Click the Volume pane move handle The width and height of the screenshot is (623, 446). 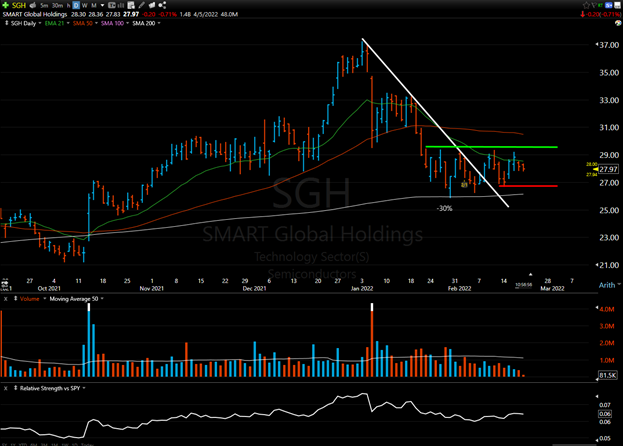(15, 299)
